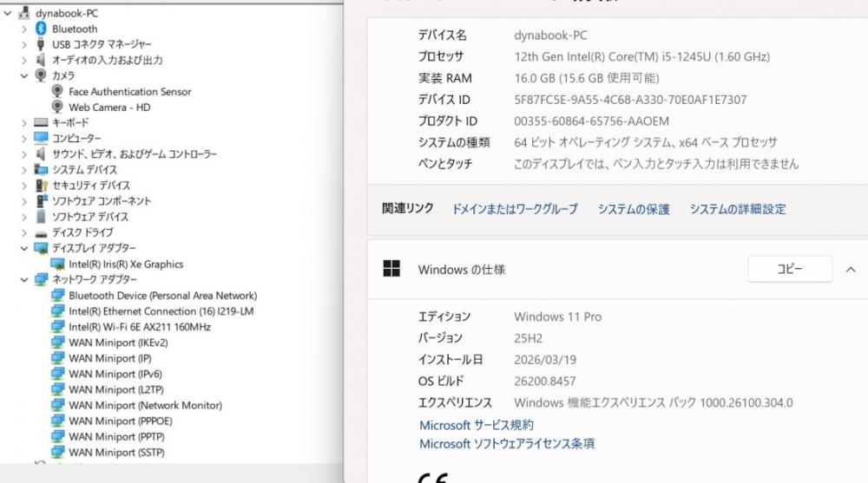
Task: Select WAN Miniport (PPPOE) entry
Action: (121, 421)
